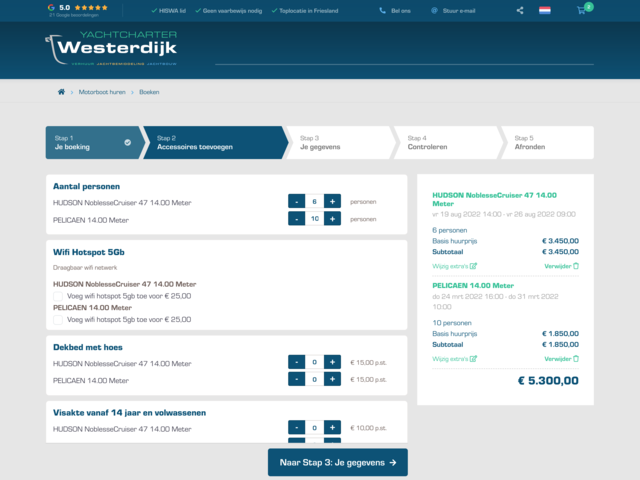Image resolution: width=640 pixels, height=480 pixels.
Task: Go to Stap 1 Je boeking tab
Action: pos(90,142)
